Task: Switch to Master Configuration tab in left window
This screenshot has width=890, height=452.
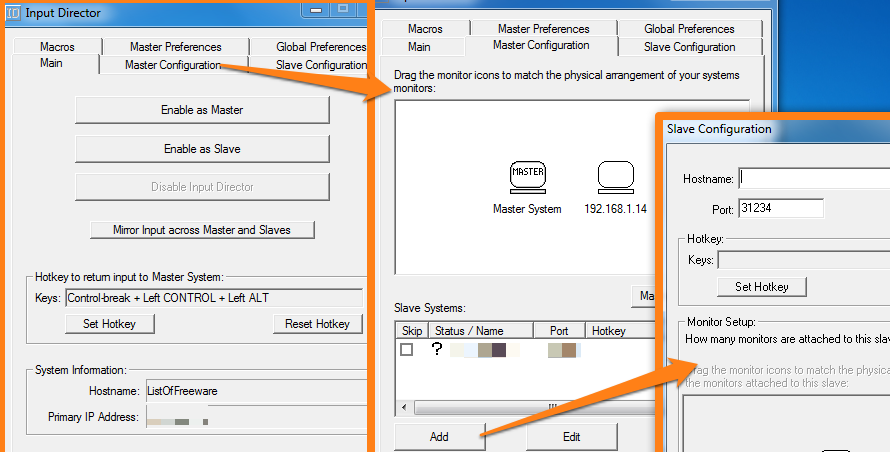Action: (173, 65)
